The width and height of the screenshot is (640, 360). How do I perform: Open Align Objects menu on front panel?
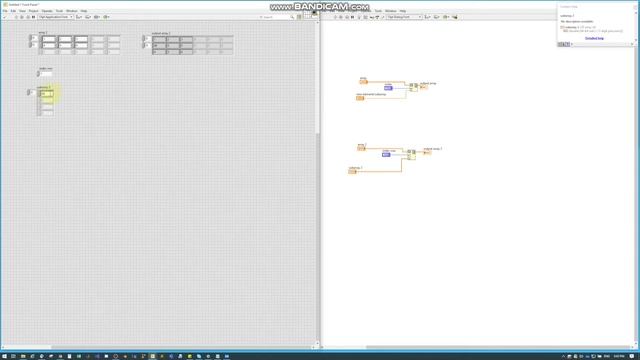(79, 17)
